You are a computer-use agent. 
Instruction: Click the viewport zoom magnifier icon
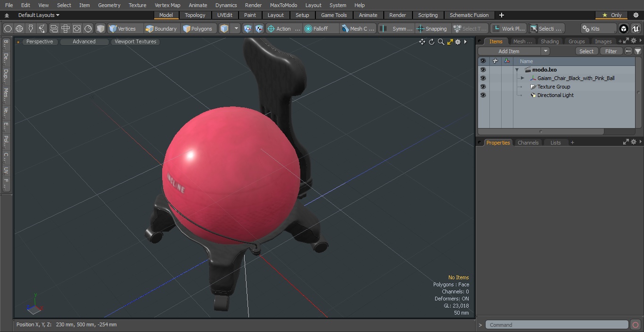[441, 42]
